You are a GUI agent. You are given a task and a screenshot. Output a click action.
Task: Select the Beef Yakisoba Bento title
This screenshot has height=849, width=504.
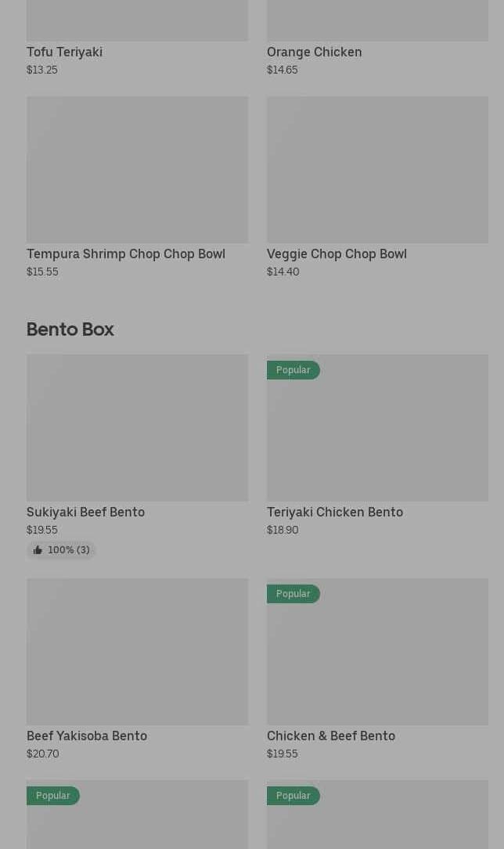point(86,736)
